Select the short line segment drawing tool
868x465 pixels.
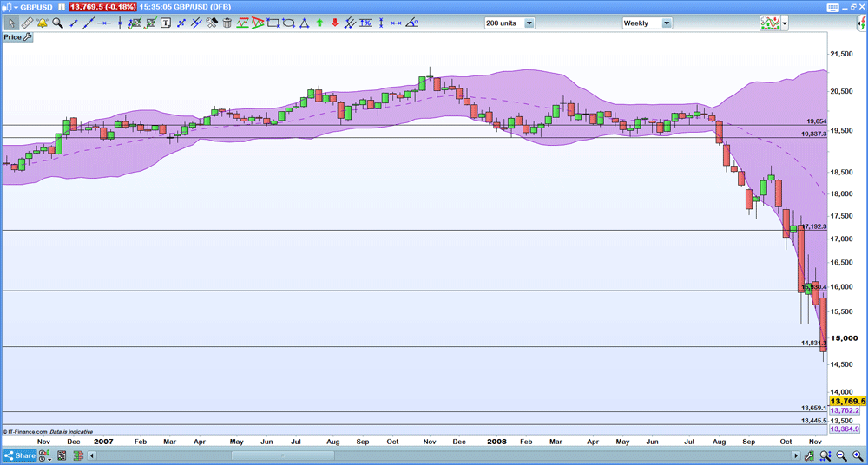click(x=73, y=23)
